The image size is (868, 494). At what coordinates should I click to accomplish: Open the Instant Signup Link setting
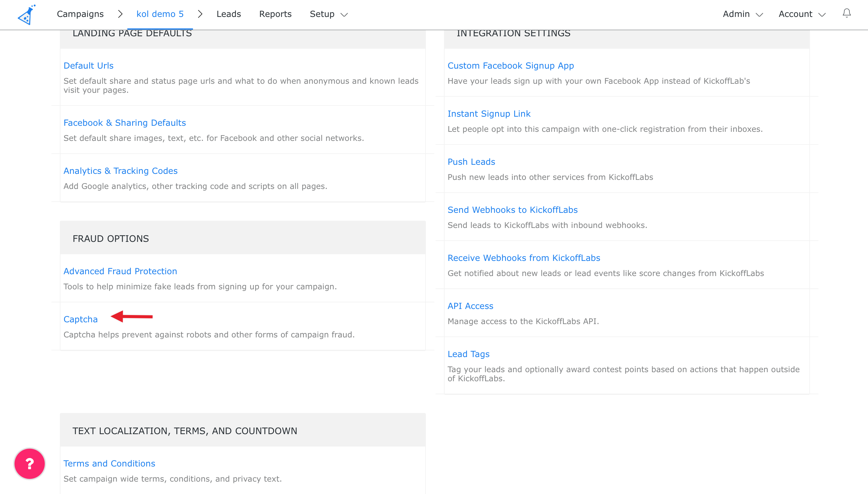489,114
